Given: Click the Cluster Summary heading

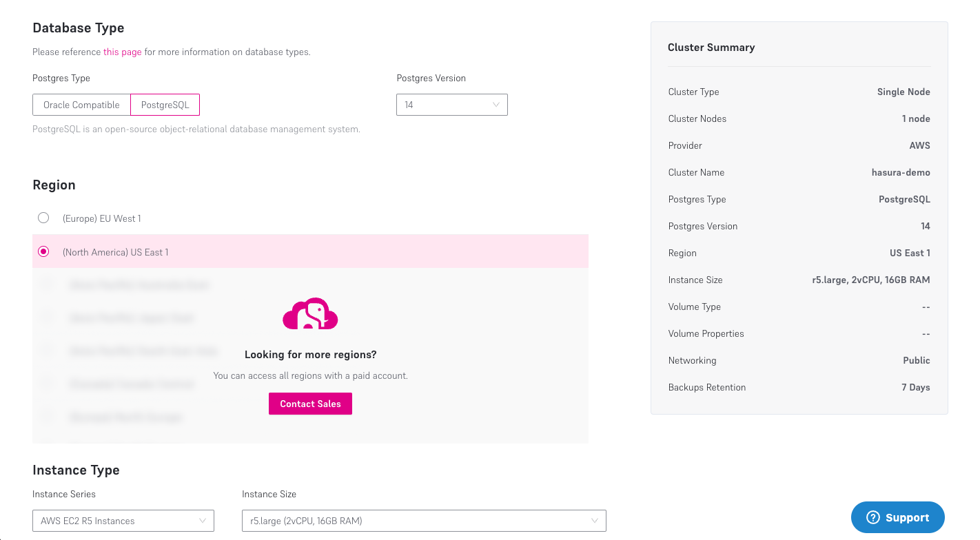Looking at the screenshot, I should (711, 47).
